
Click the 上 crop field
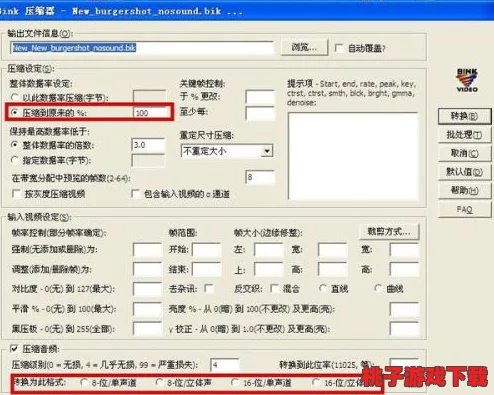pyautogui.click(x=269, y=269)
